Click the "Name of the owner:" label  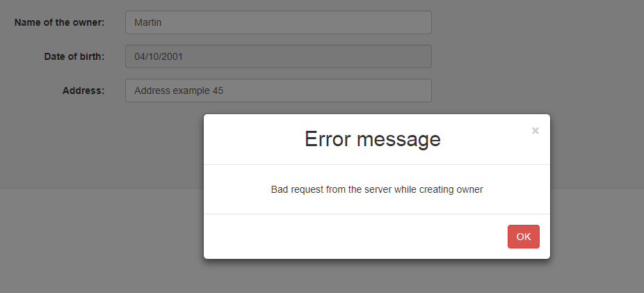[x=59, y=22]
